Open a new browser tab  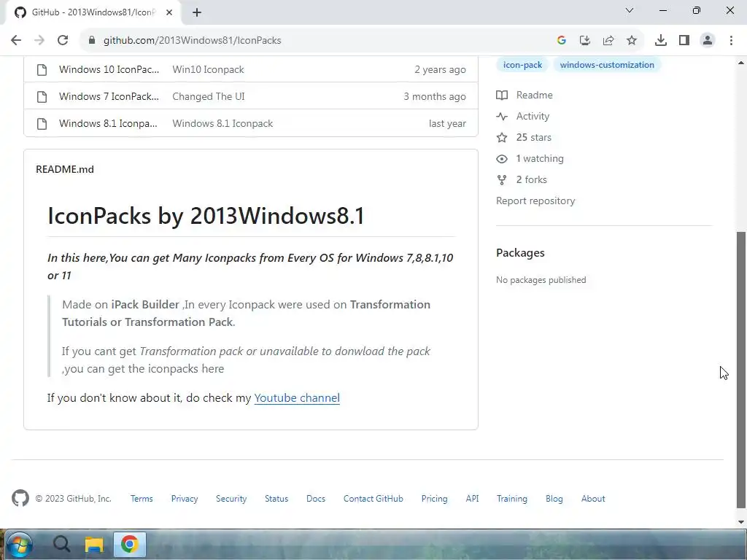coord(197,12)
